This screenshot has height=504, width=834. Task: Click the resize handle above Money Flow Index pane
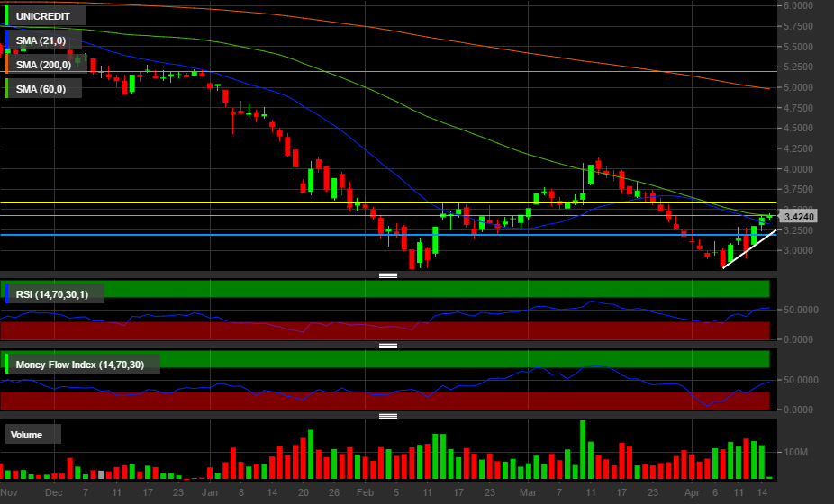388,346
